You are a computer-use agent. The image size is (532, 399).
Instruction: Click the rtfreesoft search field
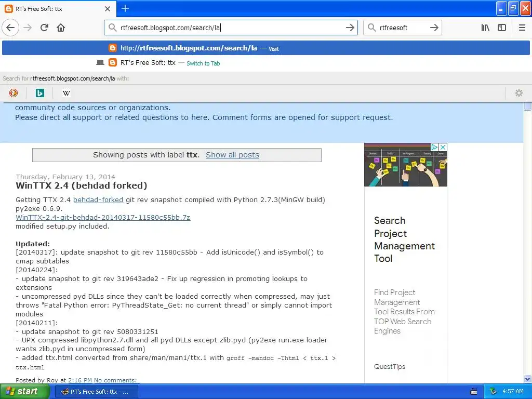tap(402, 28)
